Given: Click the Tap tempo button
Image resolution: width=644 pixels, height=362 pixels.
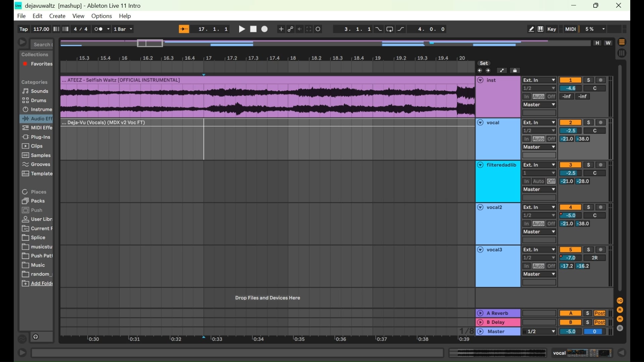Looking at the screenshot, I should [x=23, y=29].
